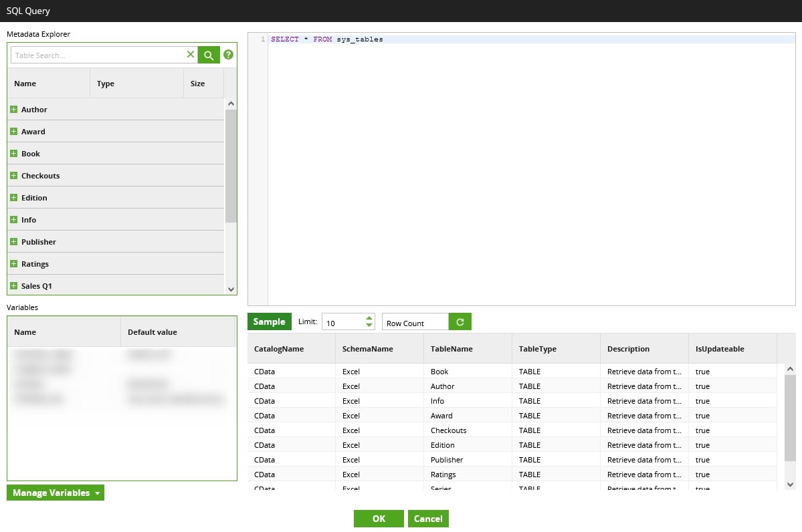
Task: Click the refresh Row Count icon
Action: click(x=460, y=322)
